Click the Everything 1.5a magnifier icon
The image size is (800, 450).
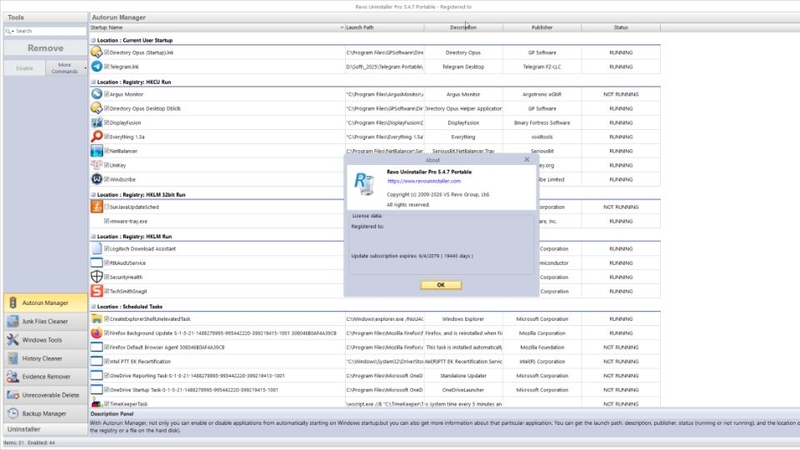pyautogui.click(x=96, y=136)
